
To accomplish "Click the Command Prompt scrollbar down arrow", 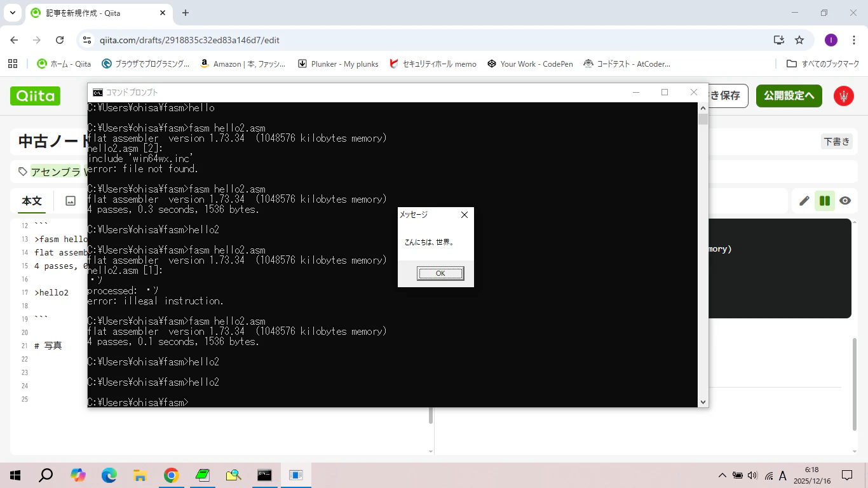I will pos(703,402).
